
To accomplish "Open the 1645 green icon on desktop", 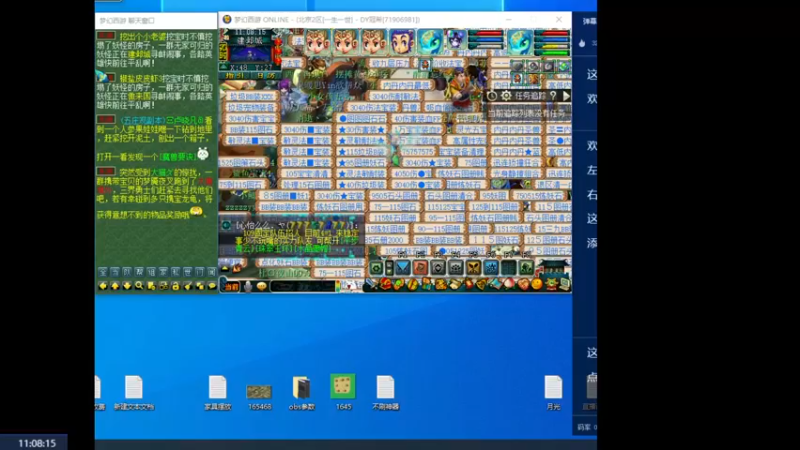I will [x=343, y=392].
